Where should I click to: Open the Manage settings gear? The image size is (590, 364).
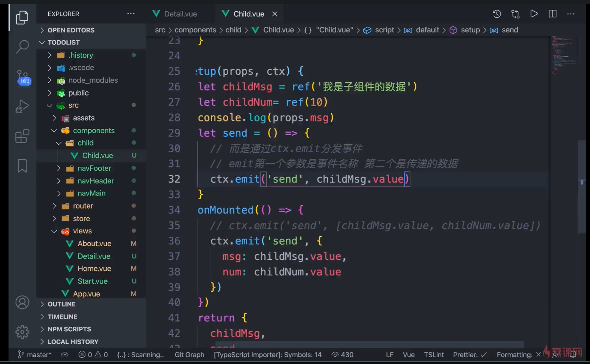[x=22, y=332]
